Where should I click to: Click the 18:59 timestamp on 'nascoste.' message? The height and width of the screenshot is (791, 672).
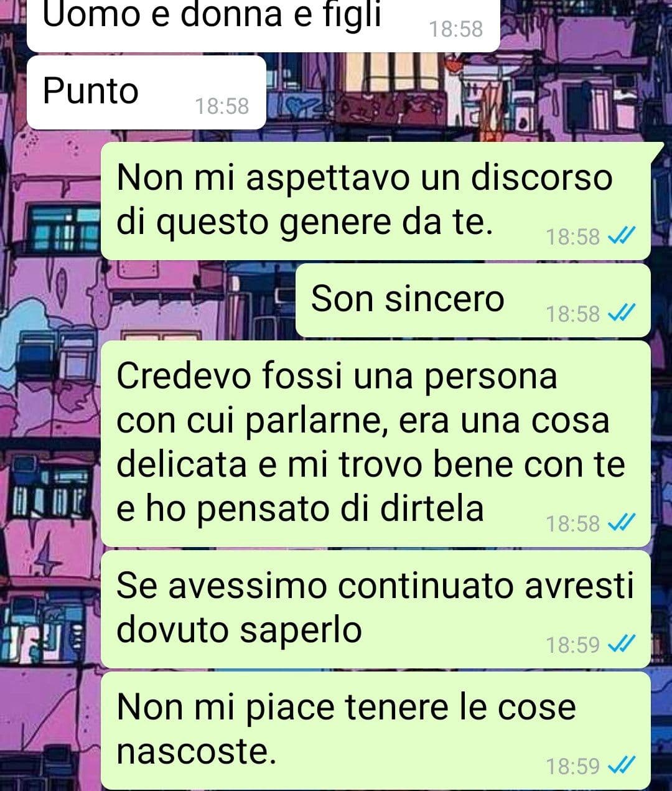pyautogui.click(x=573, y=765)
